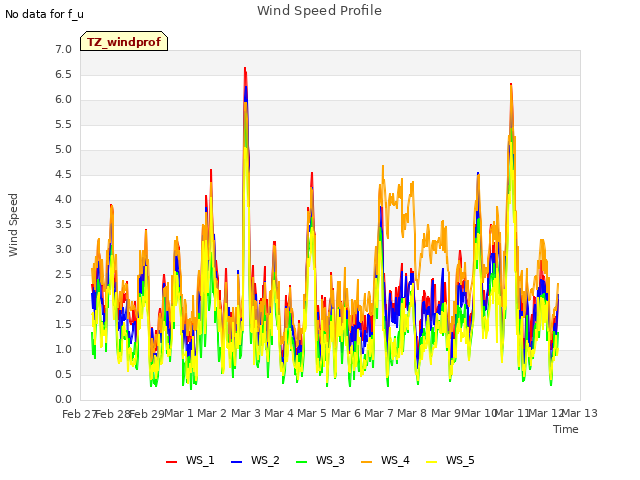Click the 3.5 y-axis tick label
The width and height of the screenshot is (640, 480).
coord(63,225)
